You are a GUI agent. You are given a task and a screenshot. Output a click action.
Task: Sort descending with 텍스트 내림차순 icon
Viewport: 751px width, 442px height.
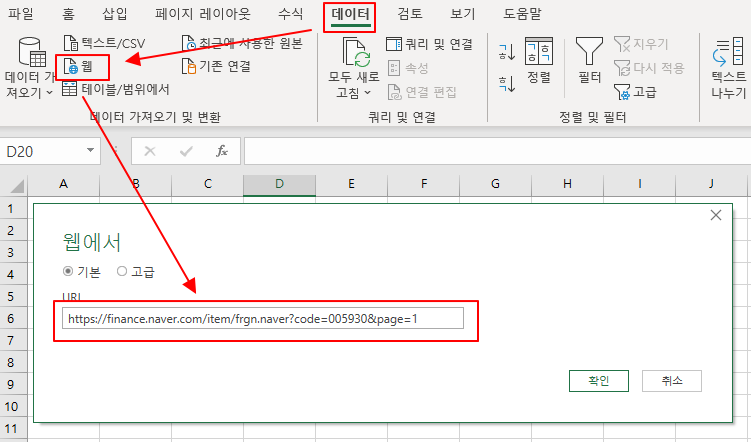(x=507, y=84)
